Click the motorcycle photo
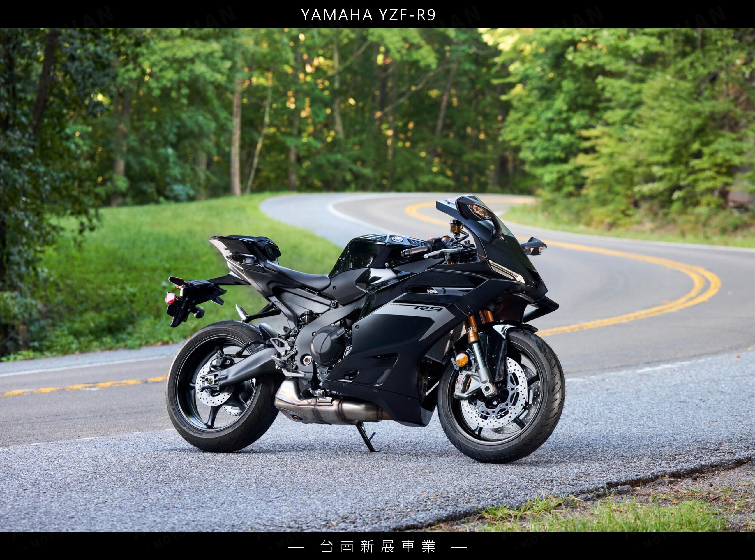Image resolution: width=755 pixels, height=560 pixels. (377, 280)
